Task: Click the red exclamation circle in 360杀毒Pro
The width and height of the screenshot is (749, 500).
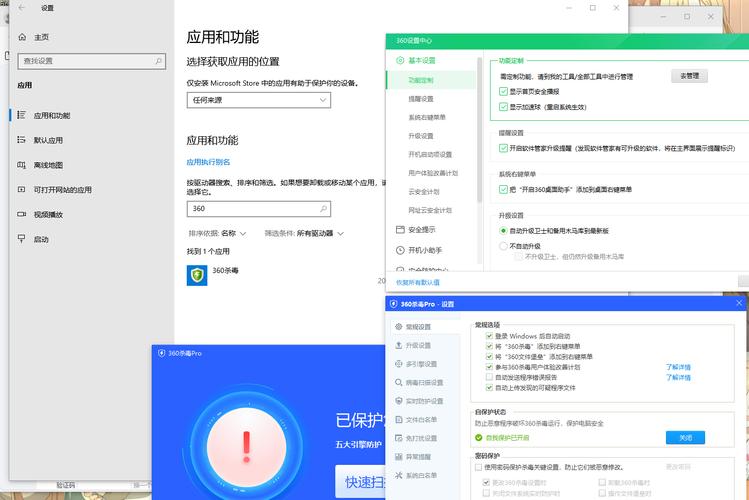Action: [246, 447]
